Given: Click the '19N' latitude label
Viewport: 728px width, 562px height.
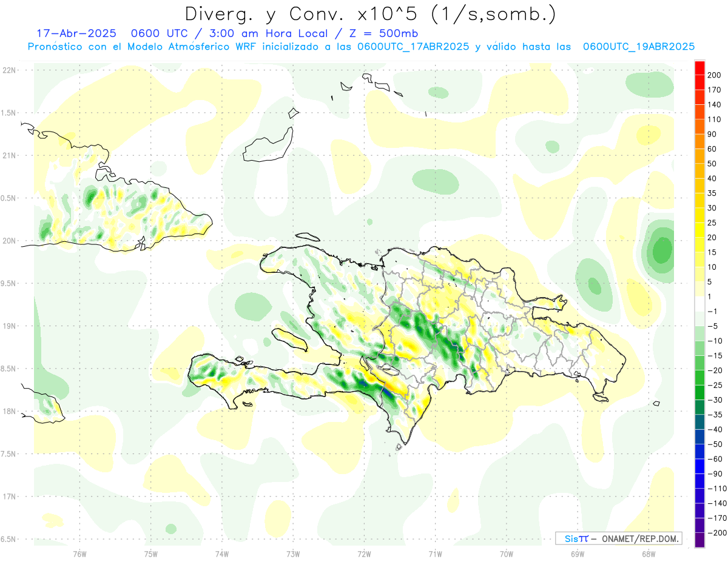Looking at the screenshot, I should 9,326.
